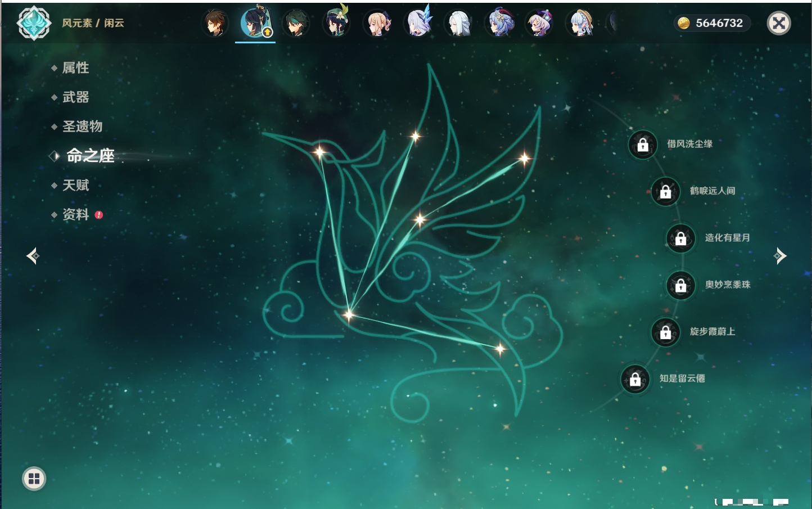Go to the 圣遗物 artifacts tab
This screenshot has height=509, width=812.
point(82,127)
